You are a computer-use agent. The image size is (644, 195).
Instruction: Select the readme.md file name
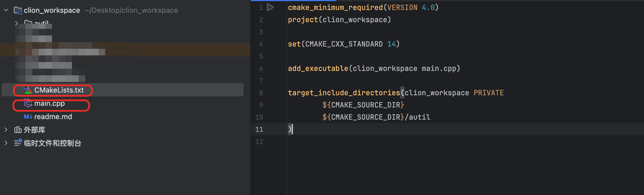tap(53, 117)
